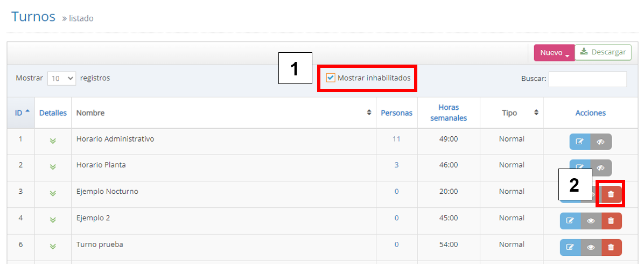Click the Buscar search field
The width and height of the screenshot is (644, 273).
(587, 79)
